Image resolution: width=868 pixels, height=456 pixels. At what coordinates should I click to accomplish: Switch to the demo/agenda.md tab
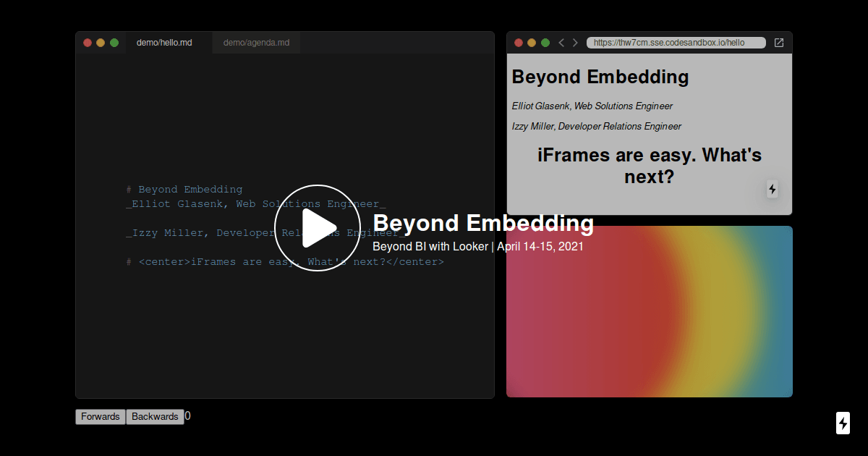click(256, 43)
